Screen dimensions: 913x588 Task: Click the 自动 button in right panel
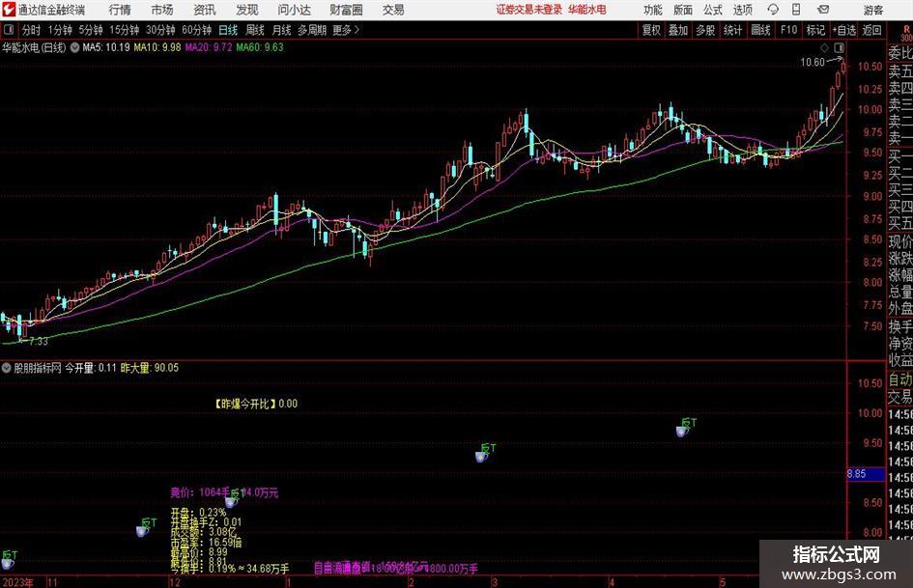click(x=900, y=379)
